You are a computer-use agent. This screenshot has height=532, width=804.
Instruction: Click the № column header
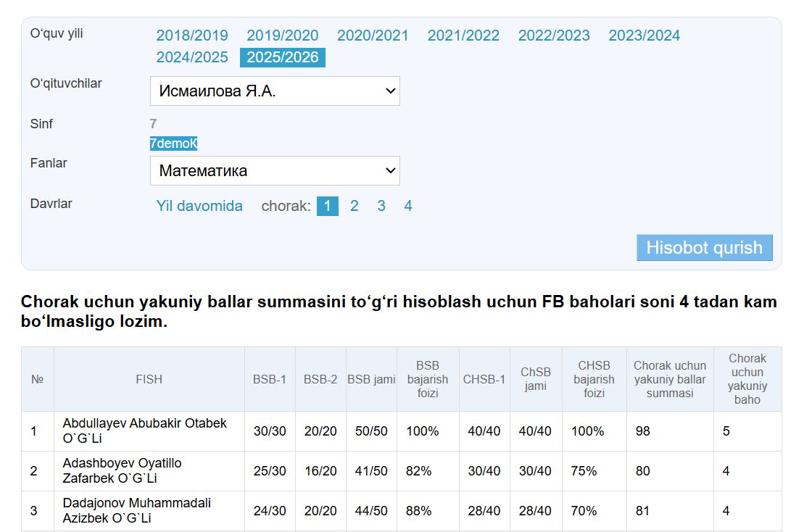pyautogui.click(x=38, y=379)
